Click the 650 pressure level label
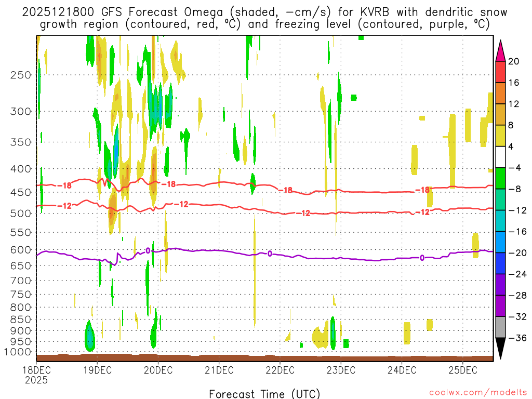The image size is (532, 399). (21, 265)
